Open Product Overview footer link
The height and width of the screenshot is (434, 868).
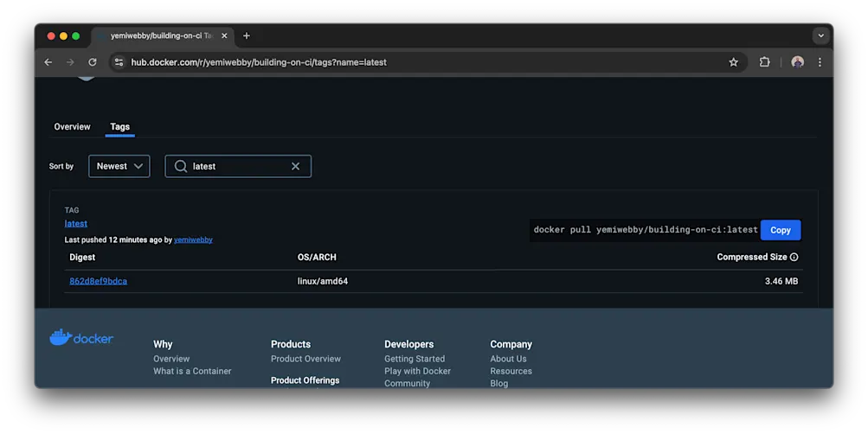[305, 359]
